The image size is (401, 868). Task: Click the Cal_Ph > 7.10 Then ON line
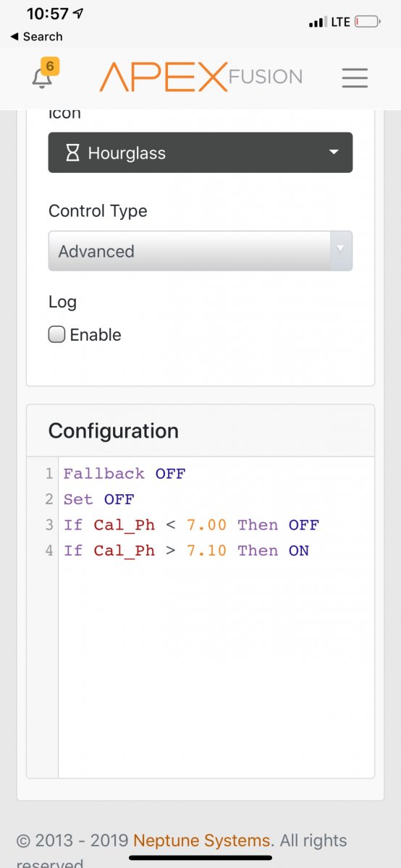186,550
